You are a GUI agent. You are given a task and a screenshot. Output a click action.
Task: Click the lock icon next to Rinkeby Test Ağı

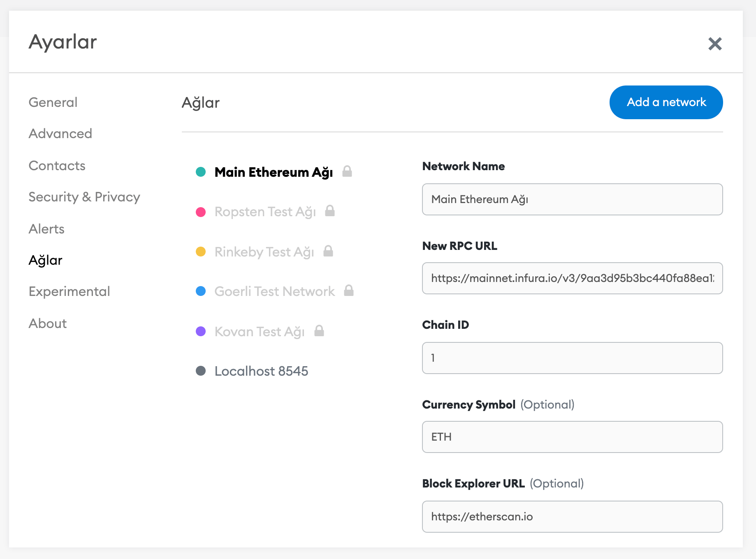point(328,251)
